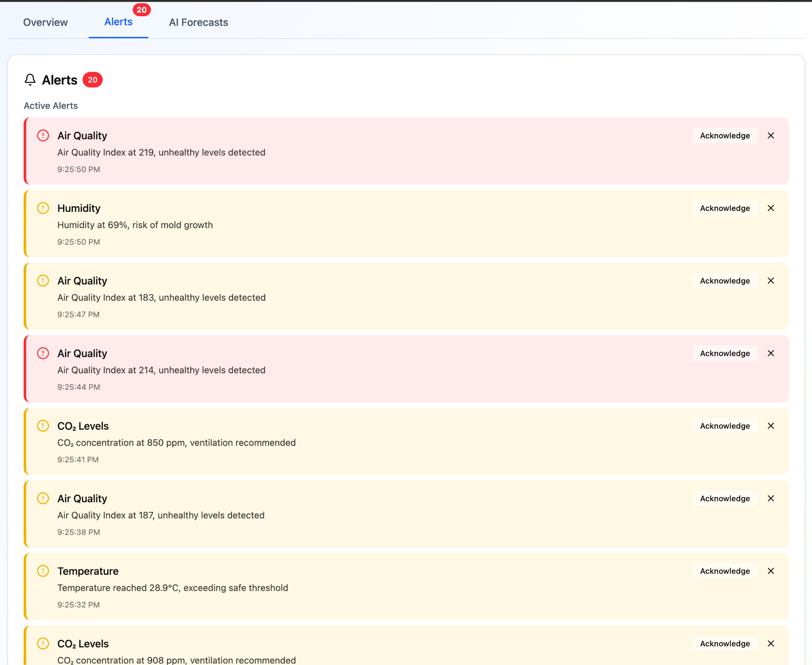The image size is (812, 665).
Task: Click the bell icon beside Alerts heading
Action: (x=30, y=80)
